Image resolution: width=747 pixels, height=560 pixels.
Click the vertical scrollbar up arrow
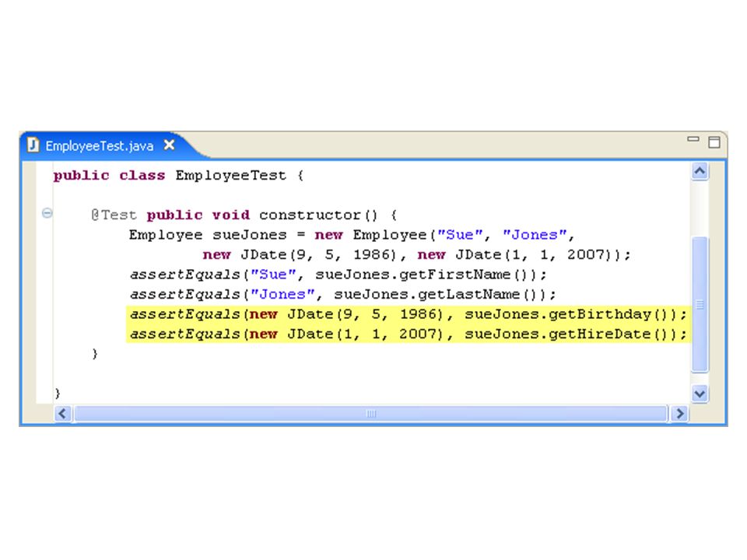click(x=700, y=171)
